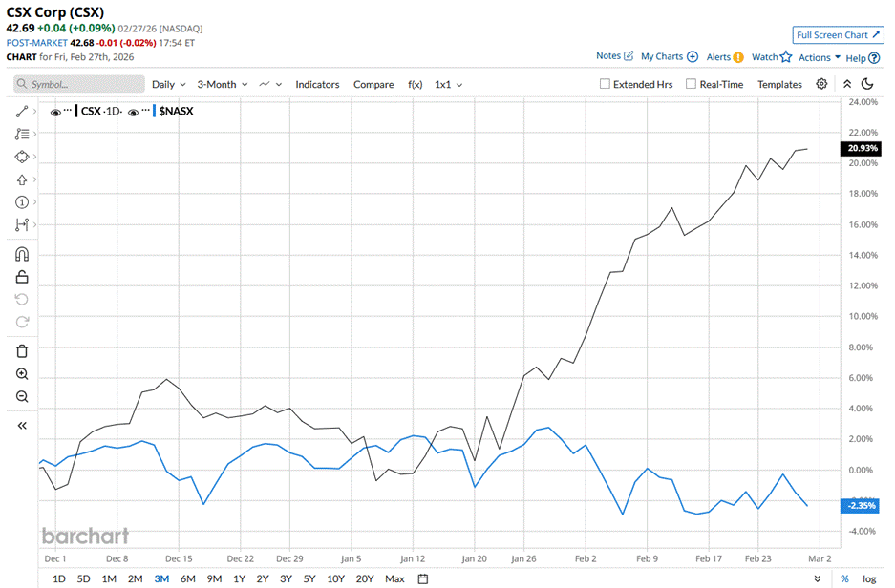Select the 20Y time range
This screenshot has width=895, height=588.
coord(365,578)
